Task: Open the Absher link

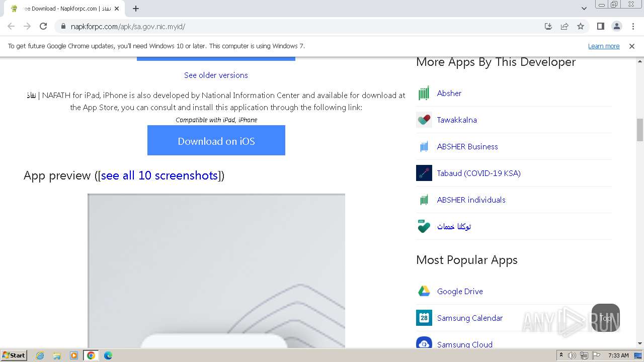Action: tap(449, 93)
